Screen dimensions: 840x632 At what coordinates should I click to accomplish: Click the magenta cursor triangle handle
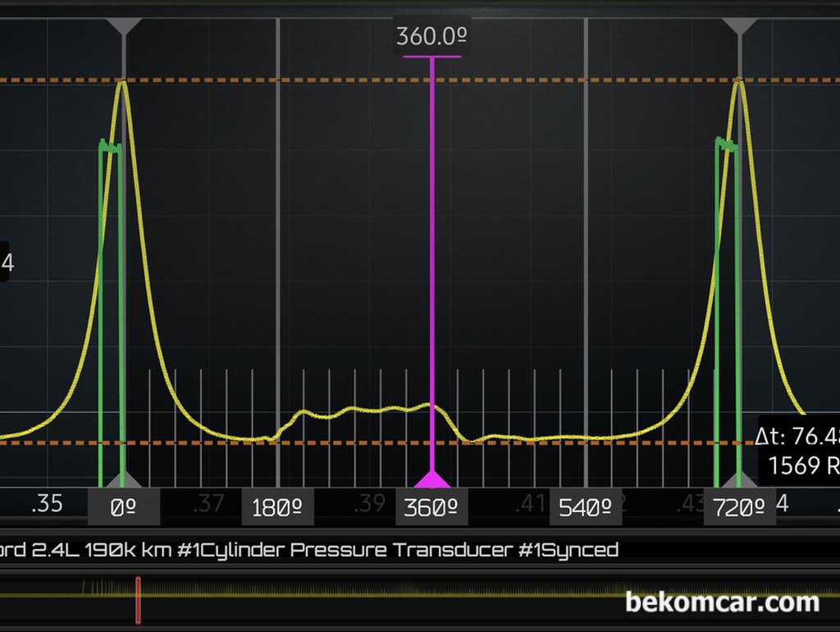(x=431, y=479)
